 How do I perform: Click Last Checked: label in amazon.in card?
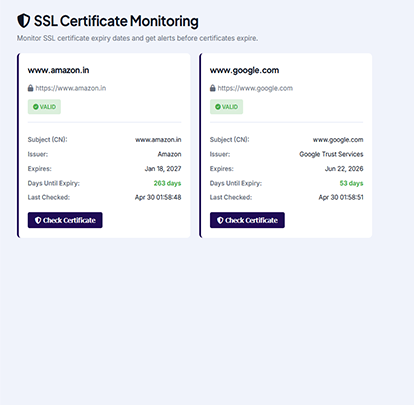pos(49,197)
